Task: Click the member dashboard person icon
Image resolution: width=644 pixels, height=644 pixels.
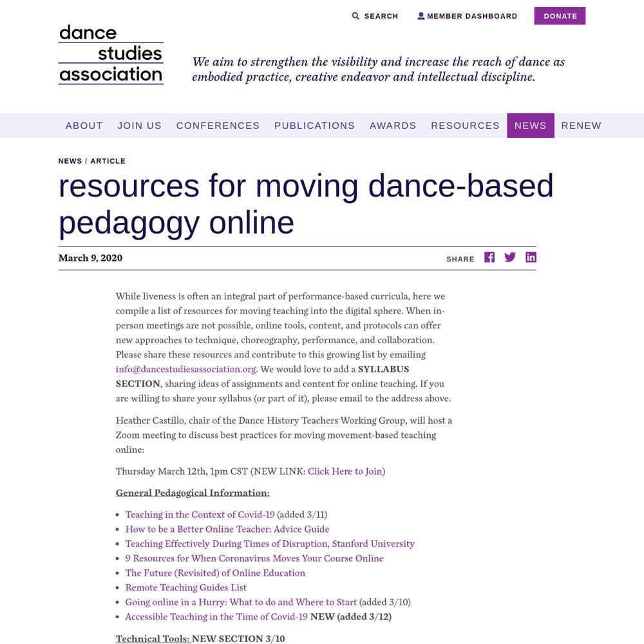Action: click(421, 16)
